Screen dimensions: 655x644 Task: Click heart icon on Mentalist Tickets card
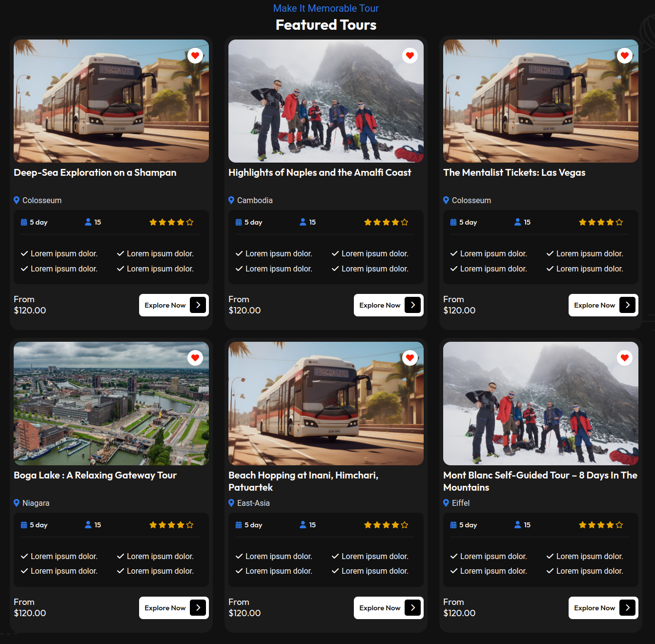pyautogui.click(x=625, y=56)
